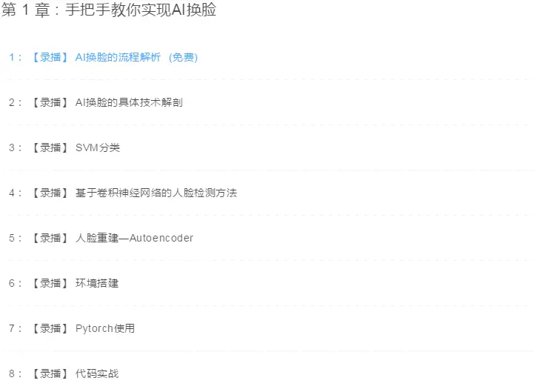Click chapter heading 第1章：手把手教你实现AI换脸
Image resolution: width=534 pixels, height=392 pixels.
109,10
